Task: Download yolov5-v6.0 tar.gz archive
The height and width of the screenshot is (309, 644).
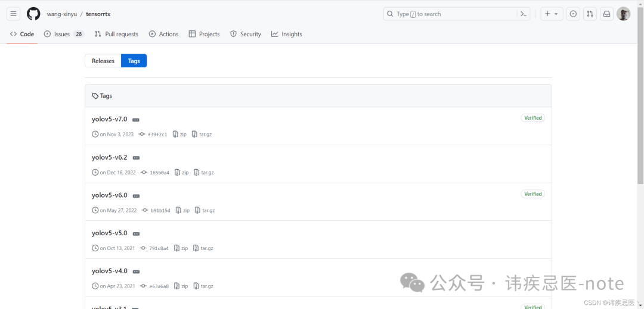Action: pos(205,210)
